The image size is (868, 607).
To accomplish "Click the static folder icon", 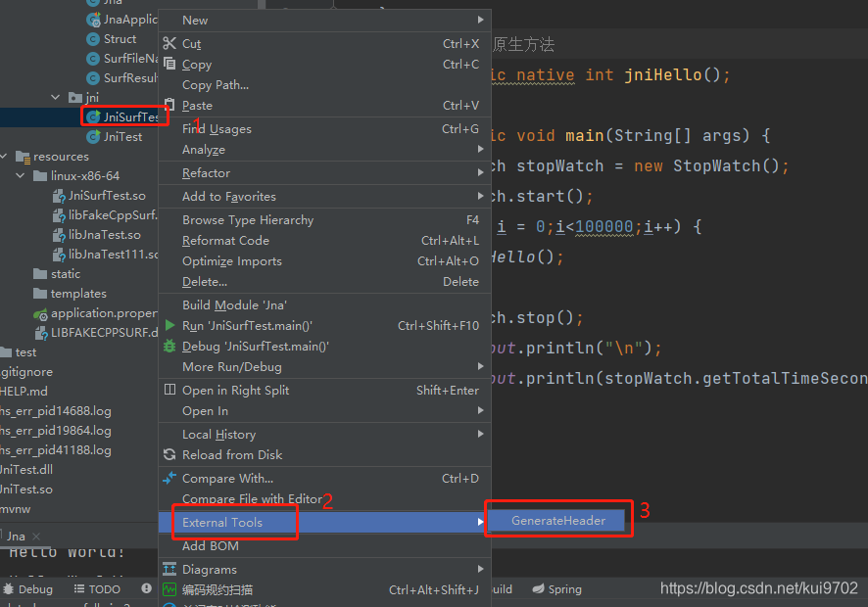I will 40,274.
